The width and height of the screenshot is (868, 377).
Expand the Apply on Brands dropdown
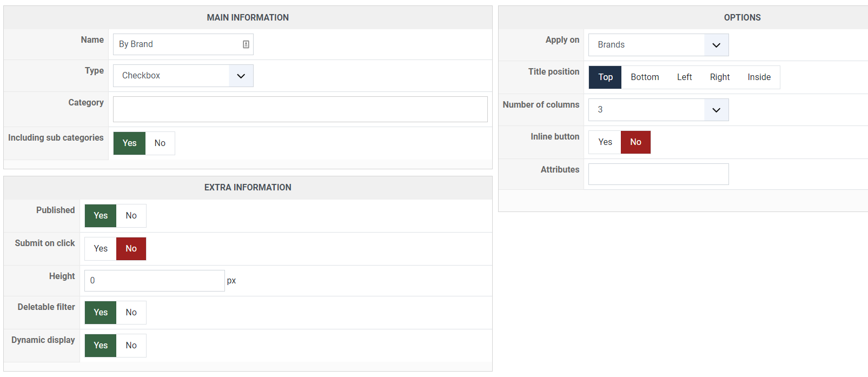coord(658,45)
